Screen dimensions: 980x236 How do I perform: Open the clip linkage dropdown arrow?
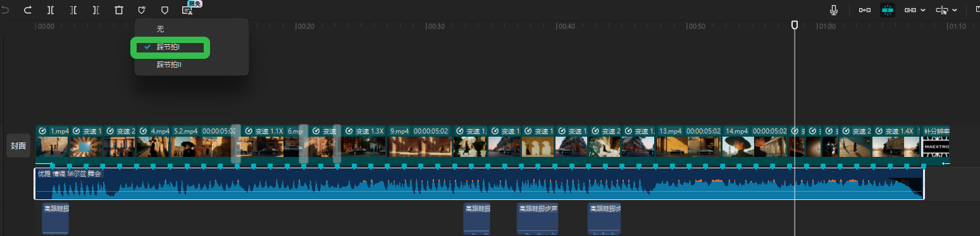[x=923, y=10]
